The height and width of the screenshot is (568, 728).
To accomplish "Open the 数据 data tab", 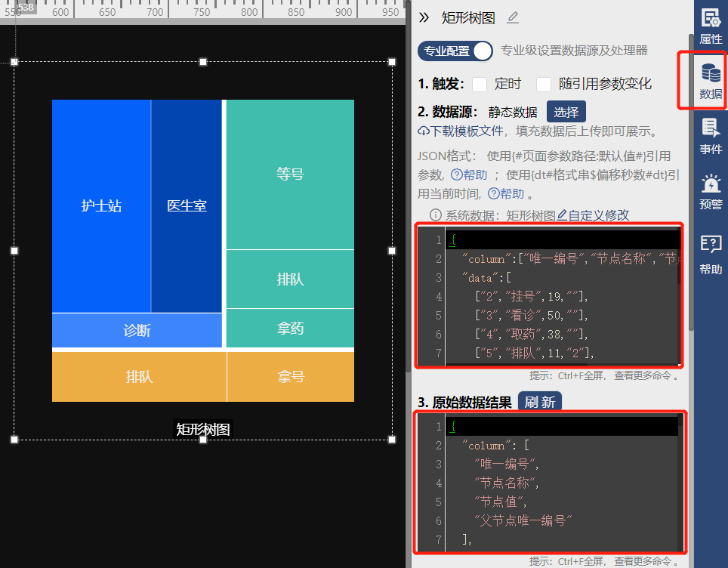I will click(x=711, y=82).
